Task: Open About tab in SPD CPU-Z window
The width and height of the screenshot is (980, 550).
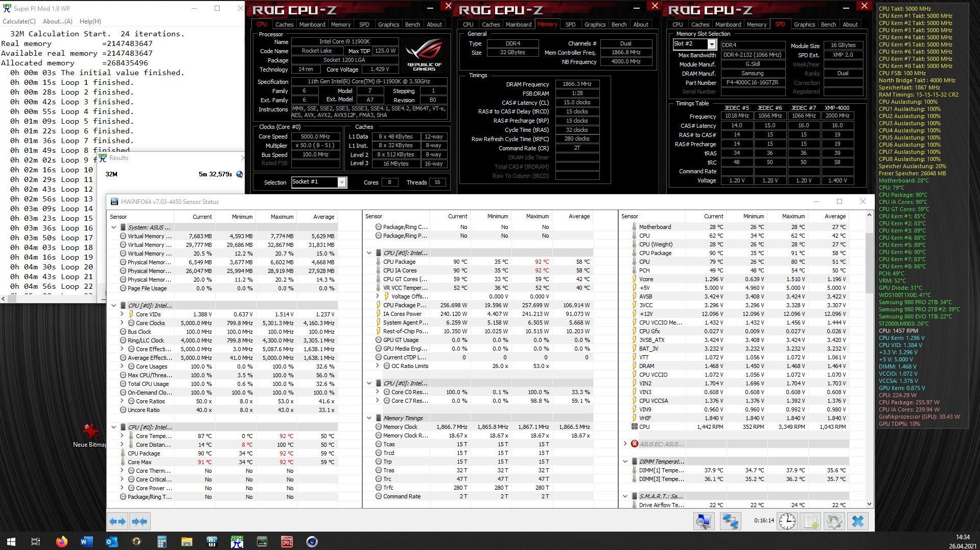Action: (x=850, y=25)
